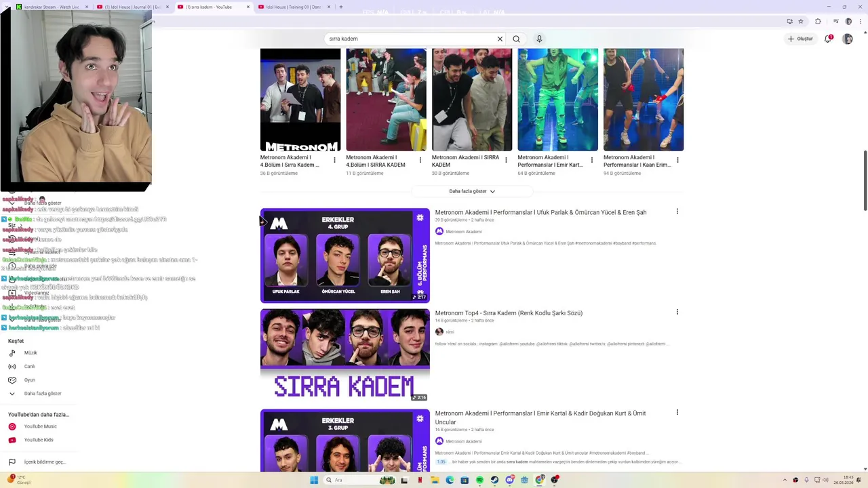Bookmark this page with the star icon
This screenshot has height=488, width=868.
click(801, 21)
